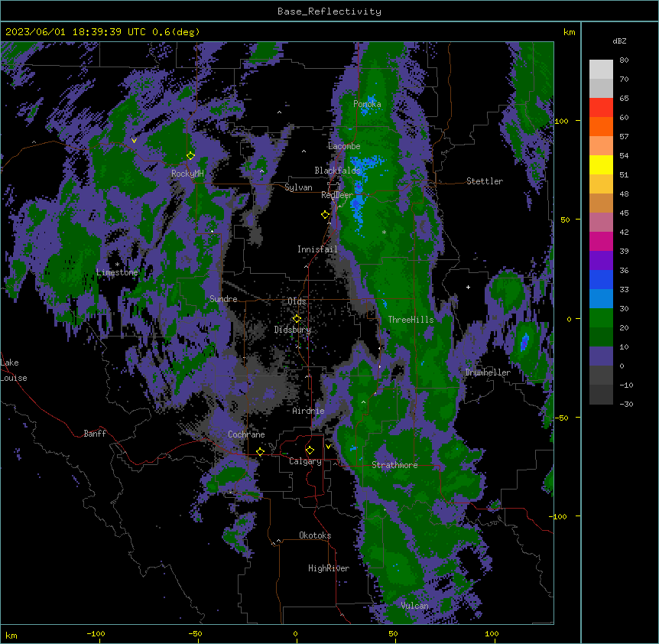Select the yellow diamond marker above Calgary label
The width and height of the screenshot is (659, 644).
click(x=310, y=450)
